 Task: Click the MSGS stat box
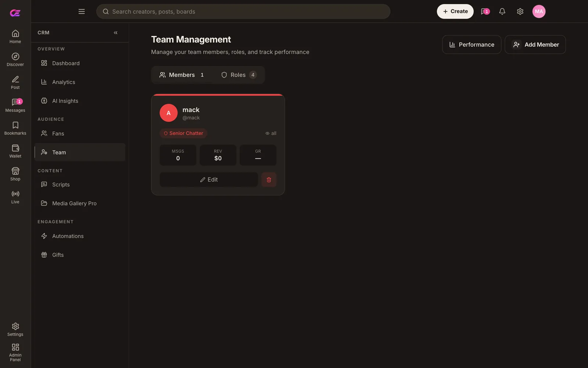[x=178, y=155]
